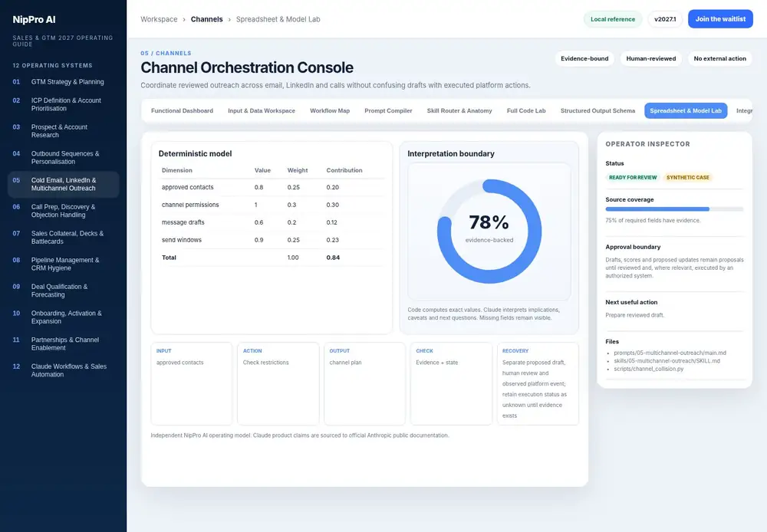Open the Workflow Map tab
767x532 pixels.
coord(330,110)
